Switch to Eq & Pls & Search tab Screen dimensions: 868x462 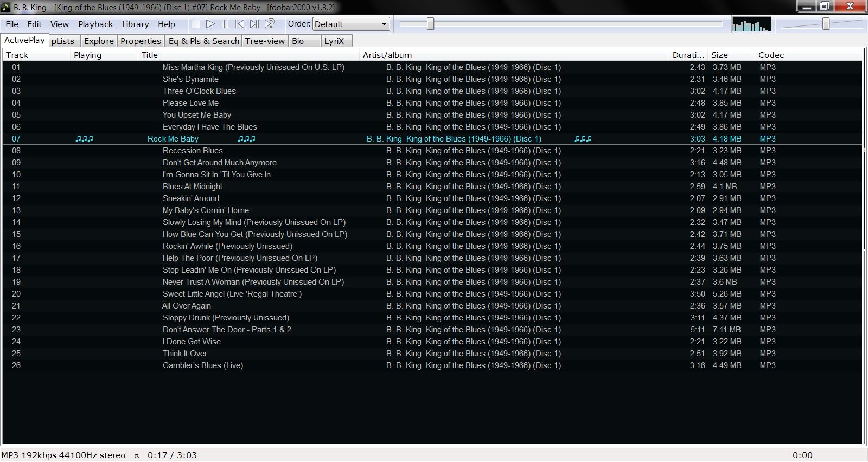click(203, 41)
